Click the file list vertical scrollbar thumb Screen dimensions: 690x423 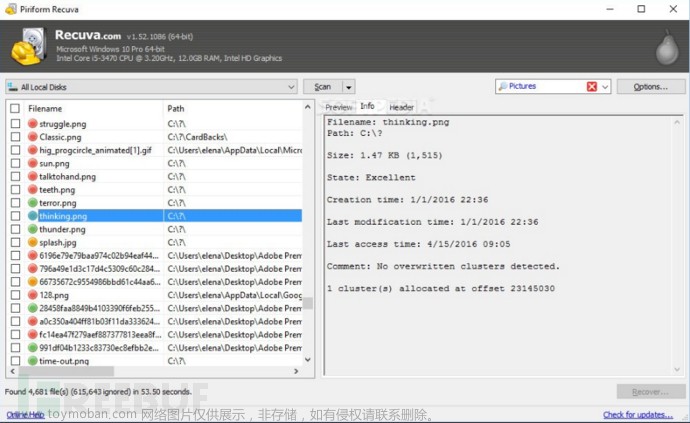pyautogui.click(x=308, y=303)
